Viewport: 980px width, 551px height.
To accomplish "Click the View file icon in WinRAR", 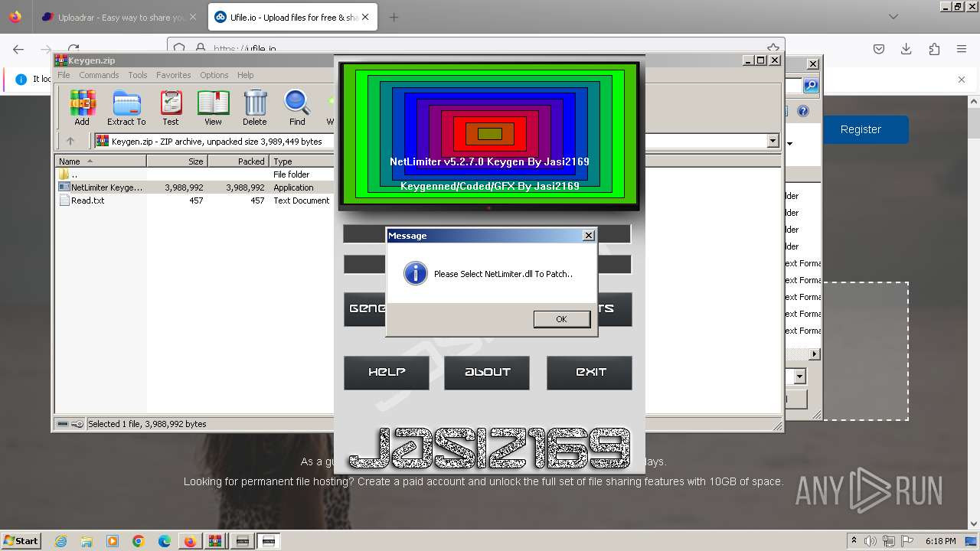I will coord(213,108).
